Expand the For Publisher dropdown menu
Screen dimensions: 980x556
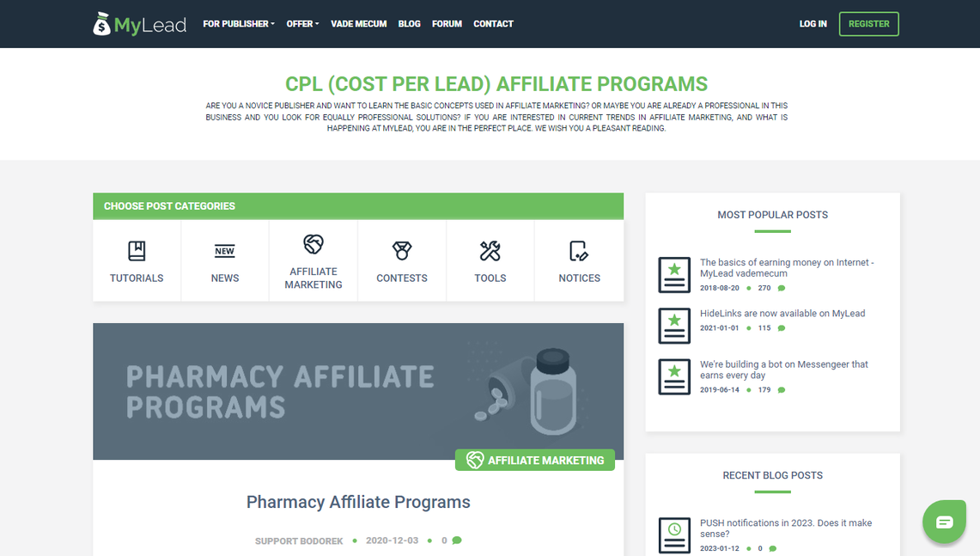point(238,24)
